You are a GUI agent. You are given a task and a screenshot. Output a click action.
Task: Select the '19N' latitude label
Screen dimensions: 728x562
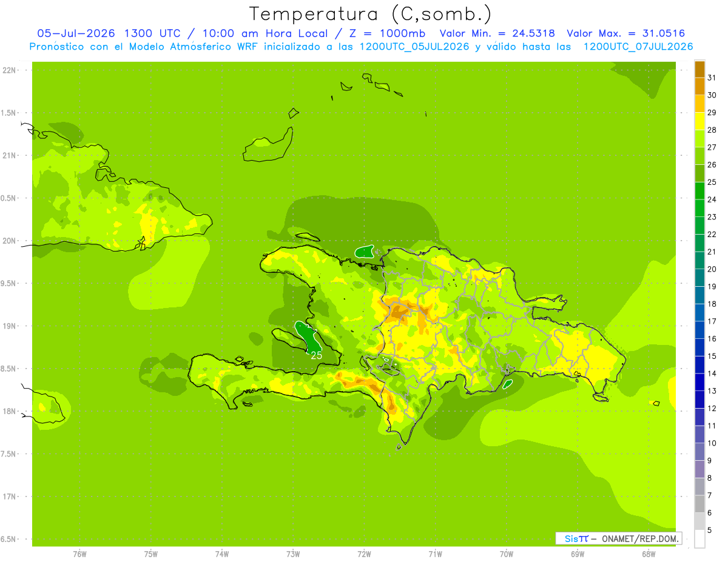coord(8,326)
